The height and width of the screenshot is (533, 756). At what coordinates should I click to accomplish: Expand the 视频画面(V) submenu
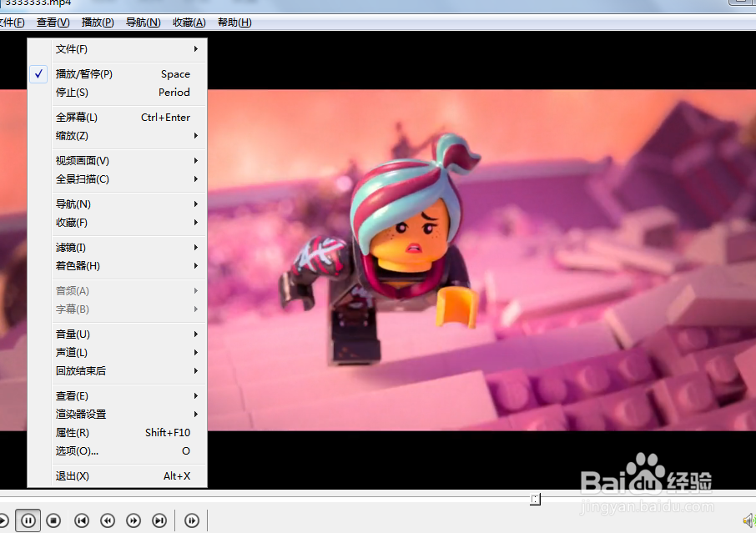117,161
